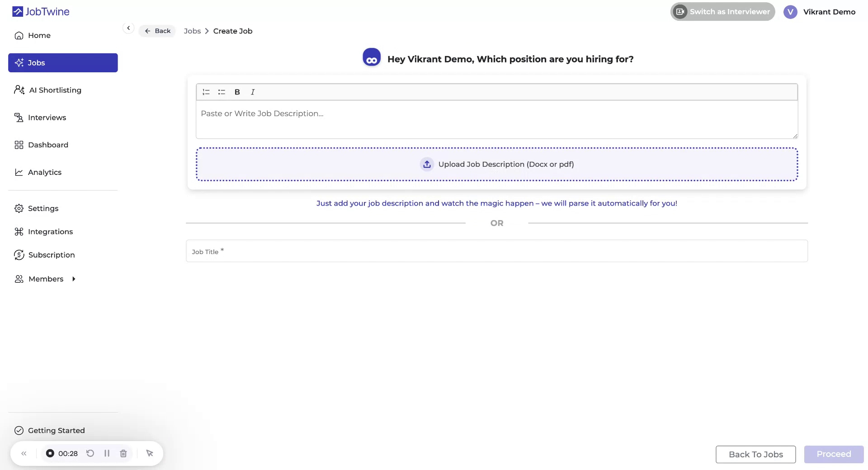
Task: Open the Subscription page
Action: point(52,254)
